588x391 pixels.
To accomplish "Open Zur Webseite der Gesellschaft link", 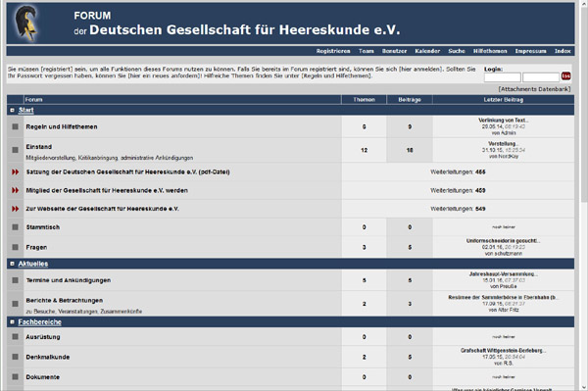I will click(102, 209).
